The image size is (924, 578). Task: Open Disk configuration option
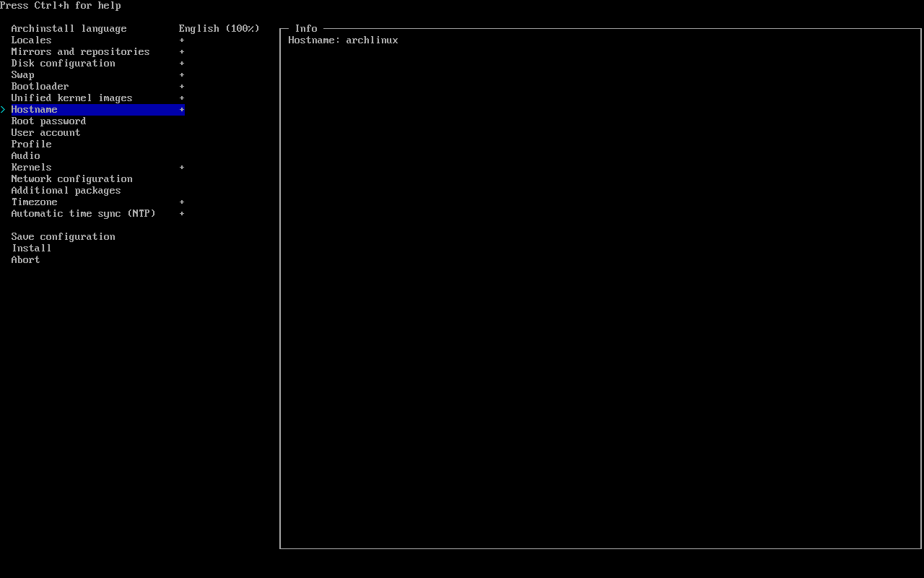63,64
